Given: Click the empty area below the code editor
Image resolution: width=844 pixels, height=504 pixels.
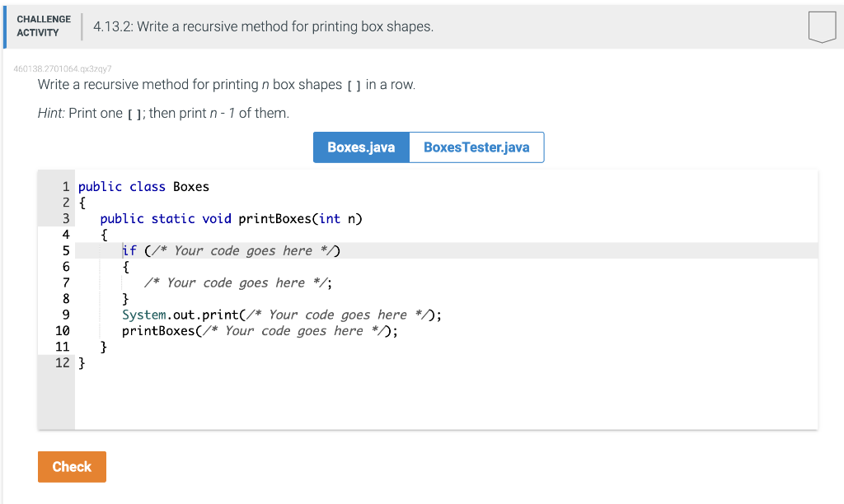Looking at the screenshot, I should (412, 404).
